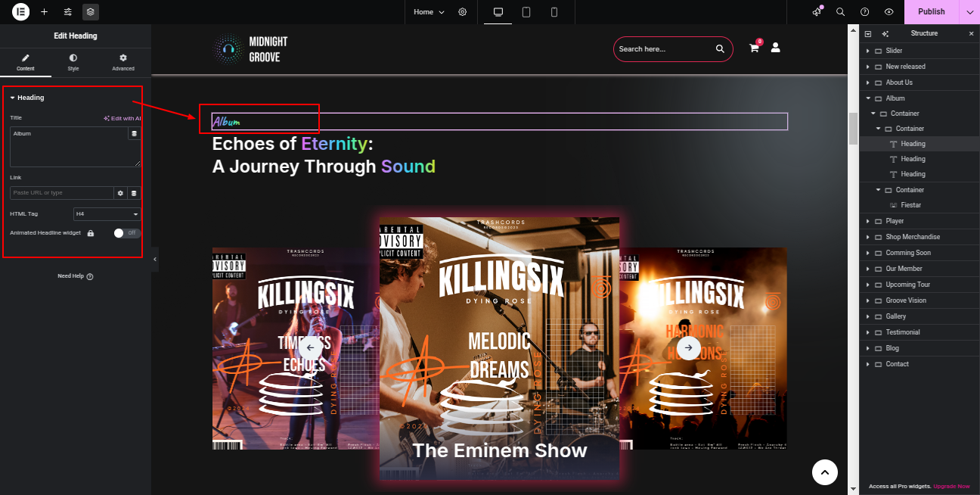The image size is (980, 495).
Task: Click Need Help link
Action: [x=76, y=276]
